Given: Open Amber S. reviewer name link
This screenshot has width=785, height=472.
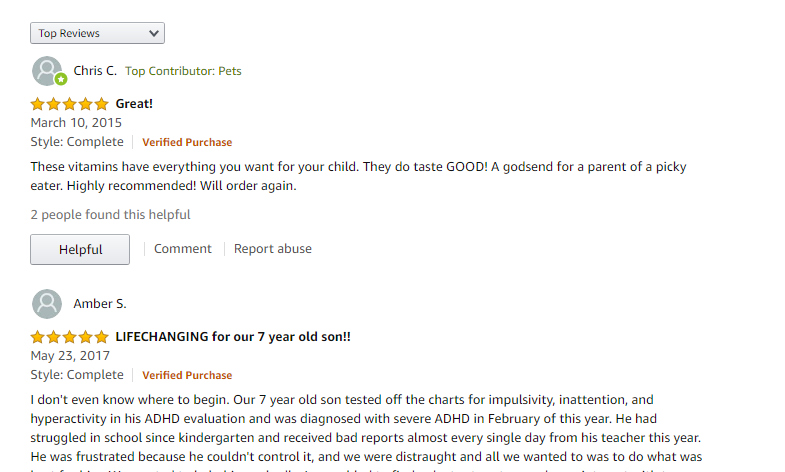Looking at the screenshot, I should click(x=100, y=304).
